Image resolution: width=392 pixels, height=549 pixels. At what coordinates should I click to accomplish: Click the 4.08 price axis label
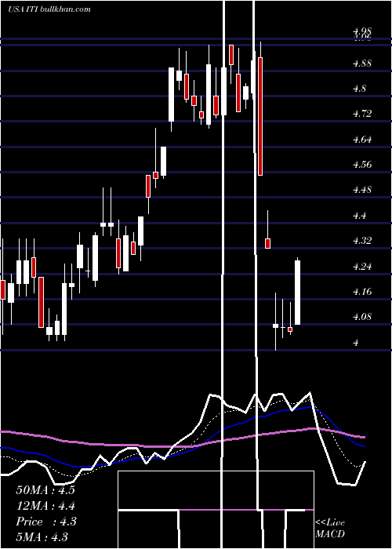(x=362, y=317)
